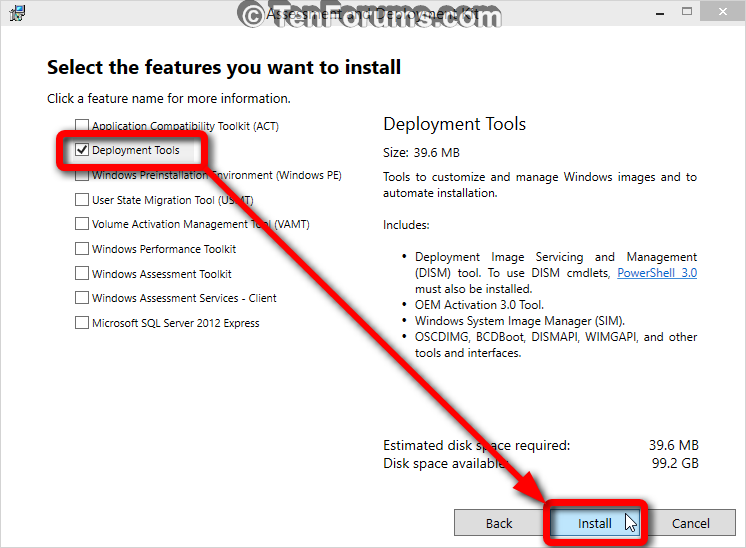Check Microsoft SQL Server 2012 Express box

click(82, 323)
